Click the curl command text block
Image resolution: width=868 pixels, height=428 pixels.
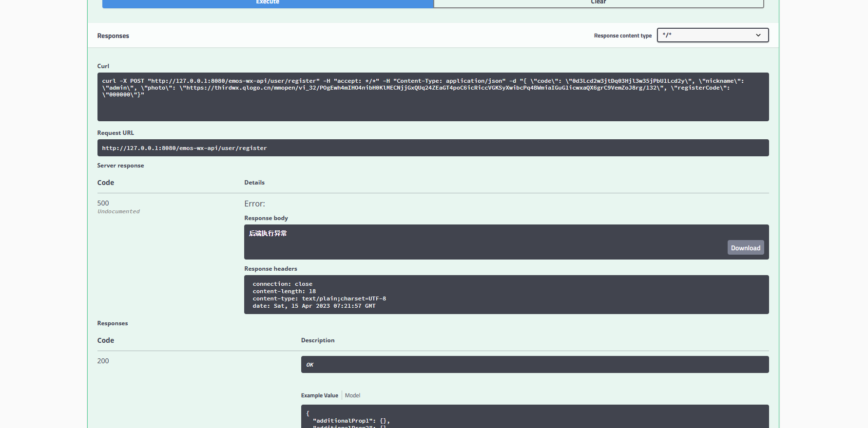(433, 97)
